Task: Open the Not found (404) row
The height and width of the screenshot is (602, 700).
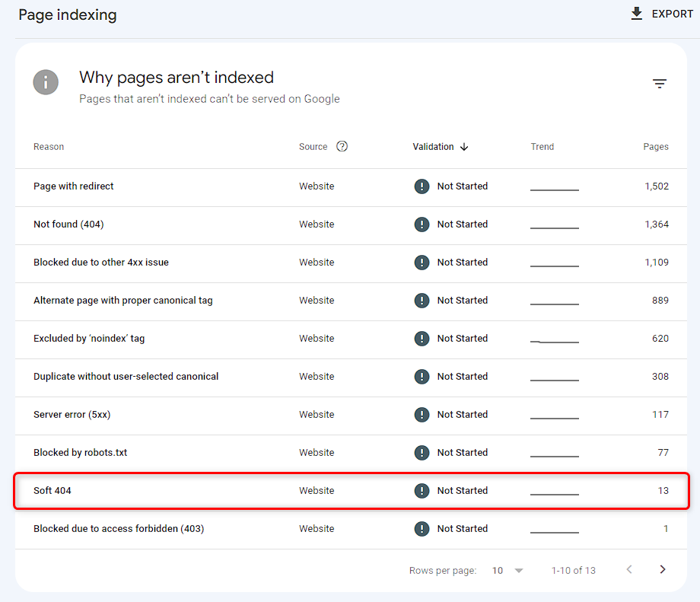Action: pos(351,225)
